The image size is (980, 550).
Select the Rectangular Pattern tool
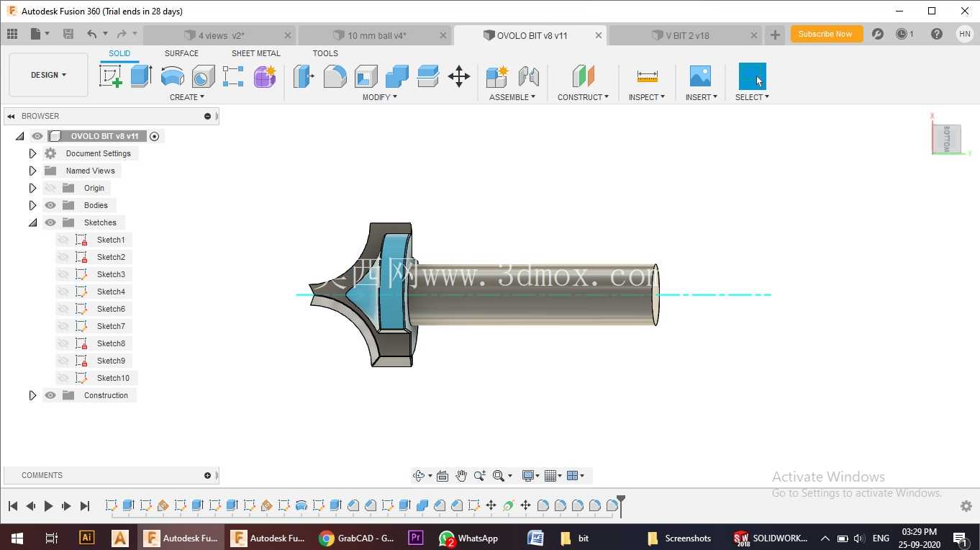233,76
